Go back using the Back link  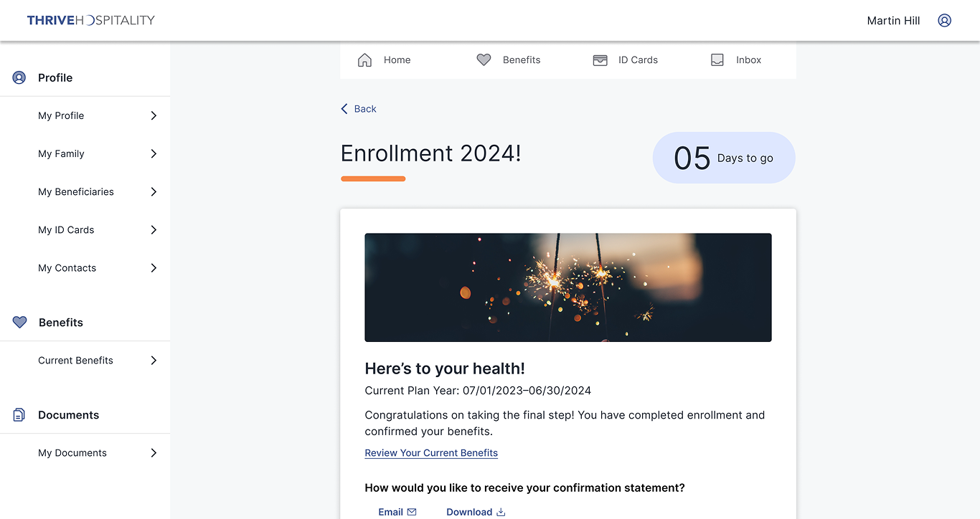pos(359,109)
